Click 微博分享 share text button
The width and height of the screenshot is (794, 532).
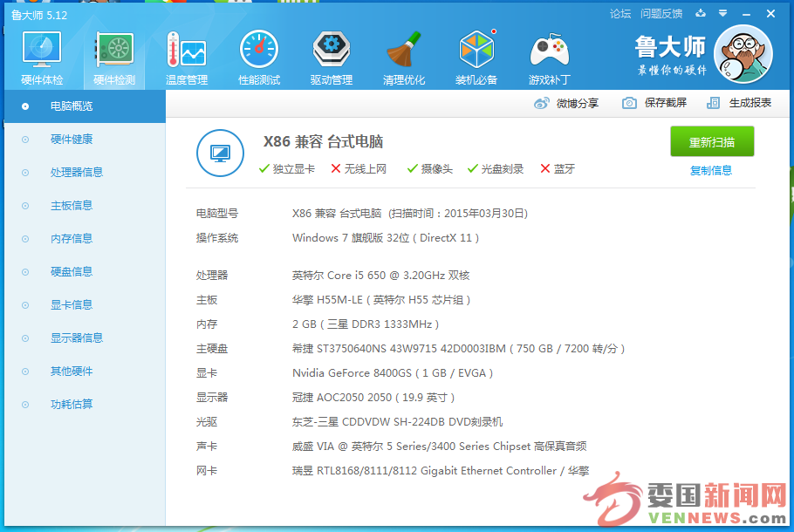point(578,103)
